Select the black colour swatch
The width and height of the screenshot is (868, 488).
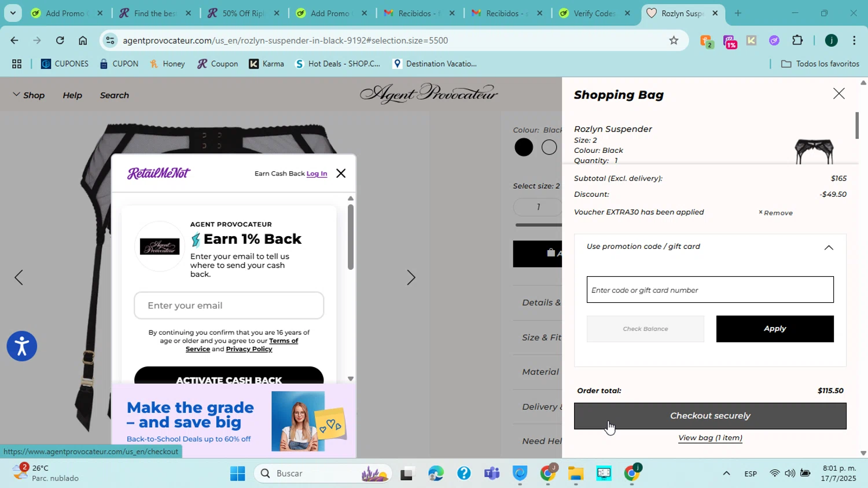524,147
